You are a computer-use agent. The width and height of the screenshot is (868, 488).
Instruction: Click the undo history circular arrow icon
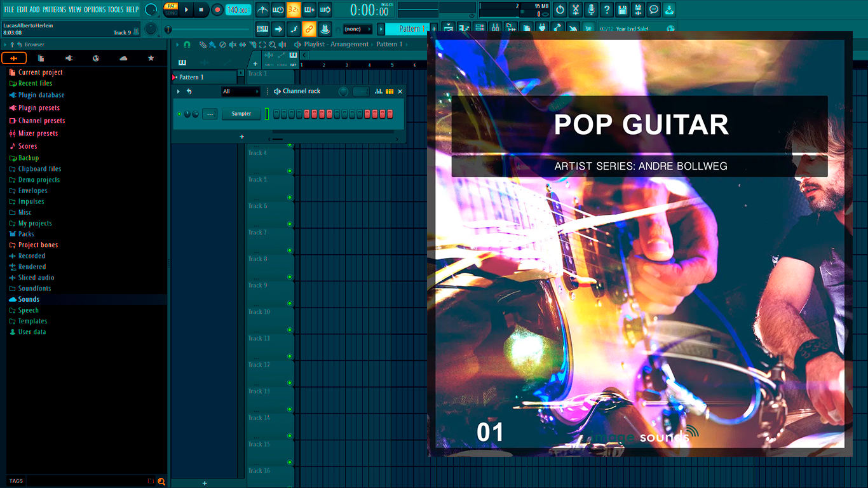(560, 10)
